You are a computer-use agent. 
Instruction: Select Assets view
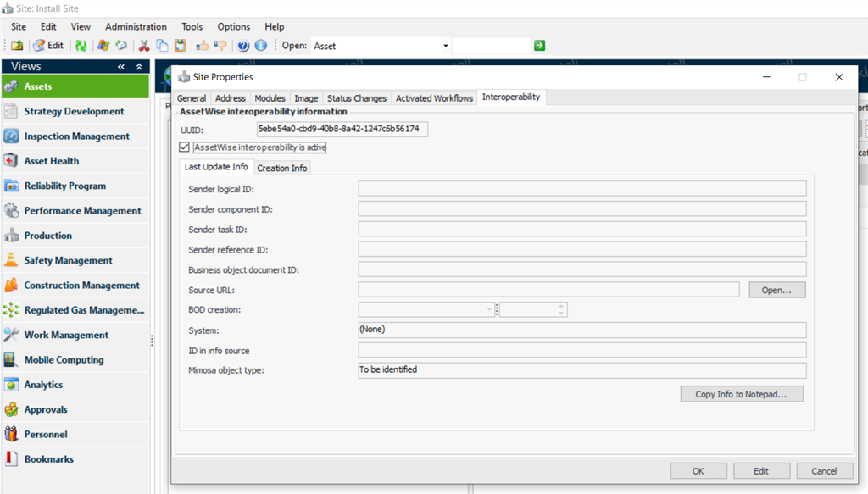tap(75, 86)
